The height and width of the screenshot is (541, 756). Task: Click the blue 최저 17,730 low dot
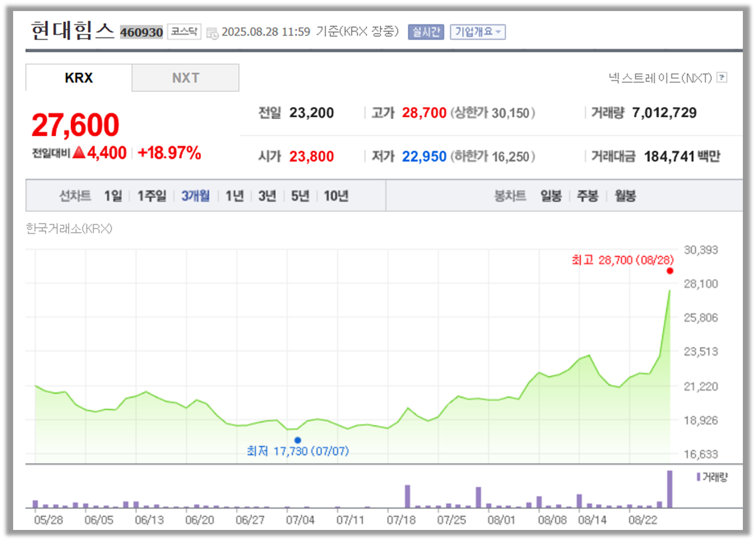coord(298,440)
